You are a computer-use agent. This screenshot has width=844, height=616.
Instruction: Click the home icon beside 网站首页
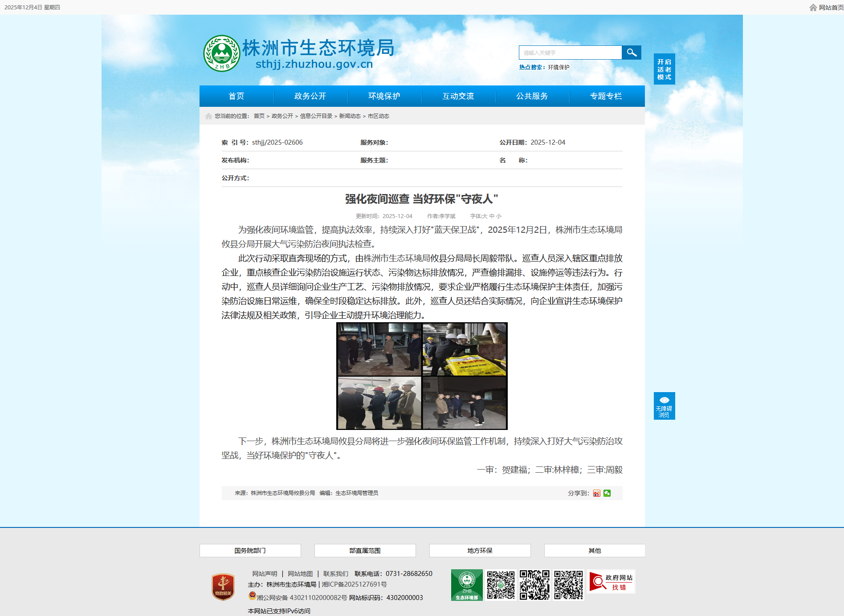pos(813,8)
